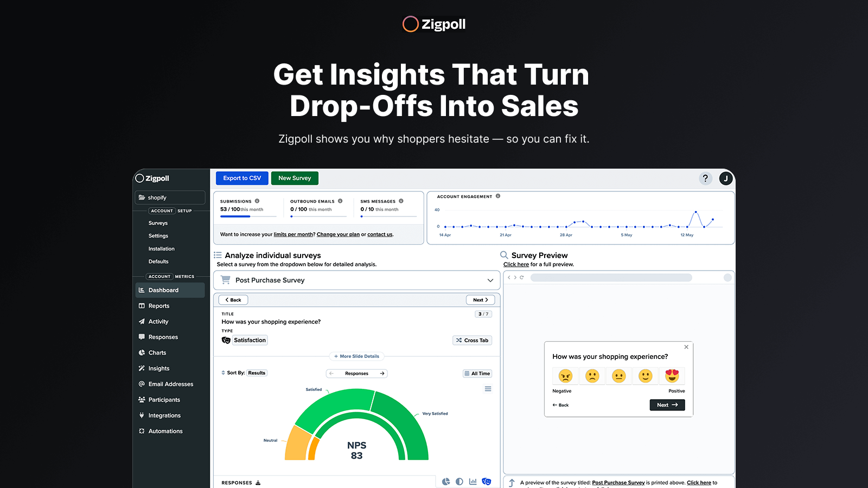
Task: Open the Post Purchase Survey dropdown
Action: pyautogui.click(x=356, y=280)
